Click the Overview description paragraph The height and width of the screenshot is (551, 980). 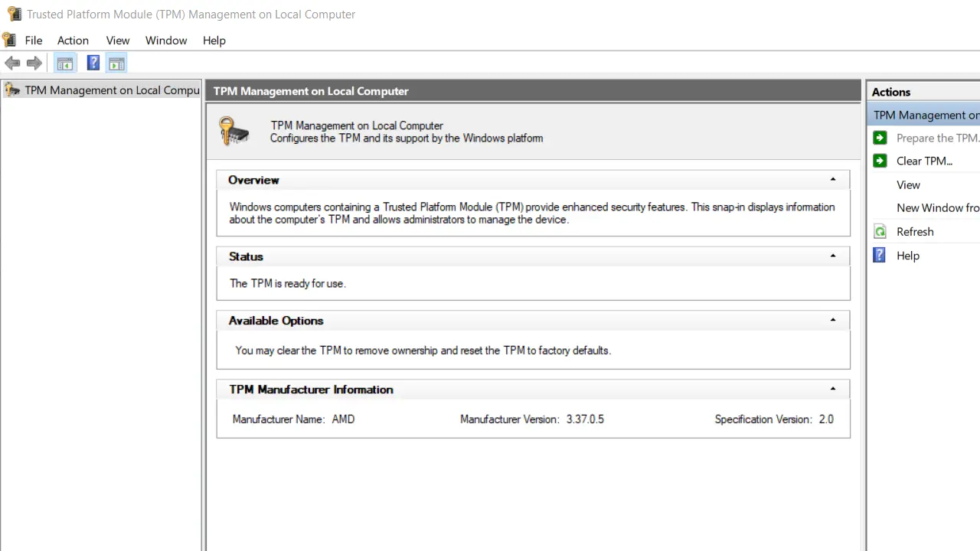point(532,213)
